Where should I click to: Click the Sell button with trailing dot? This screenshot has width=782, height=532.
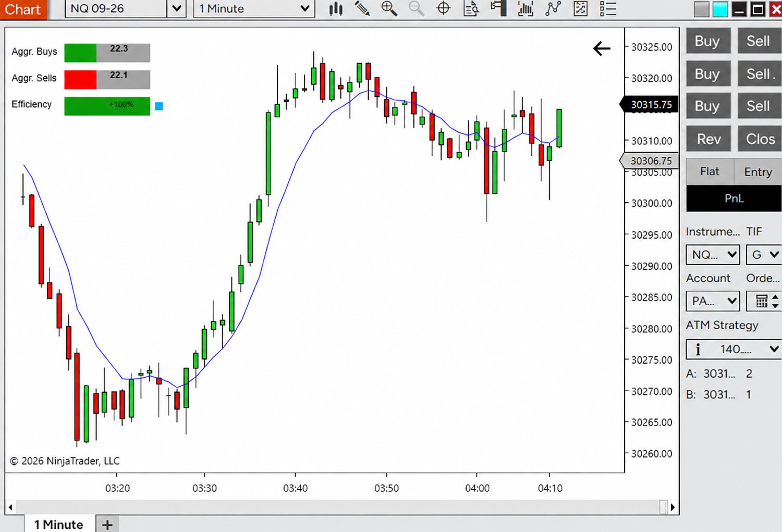(x=760, y=74)
